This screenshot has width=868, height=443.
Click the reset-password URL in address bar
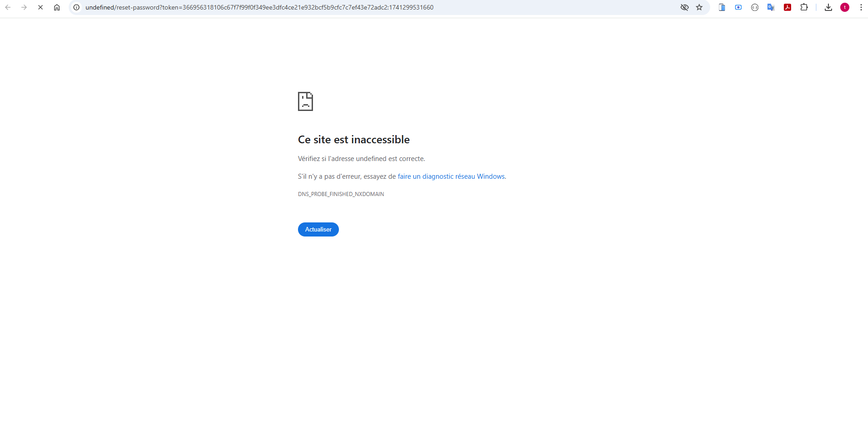click(259, 7)
